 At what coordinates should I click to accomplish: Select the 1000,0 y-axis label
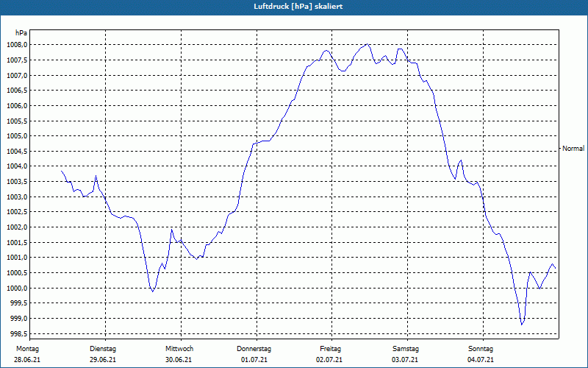(17, 288)
